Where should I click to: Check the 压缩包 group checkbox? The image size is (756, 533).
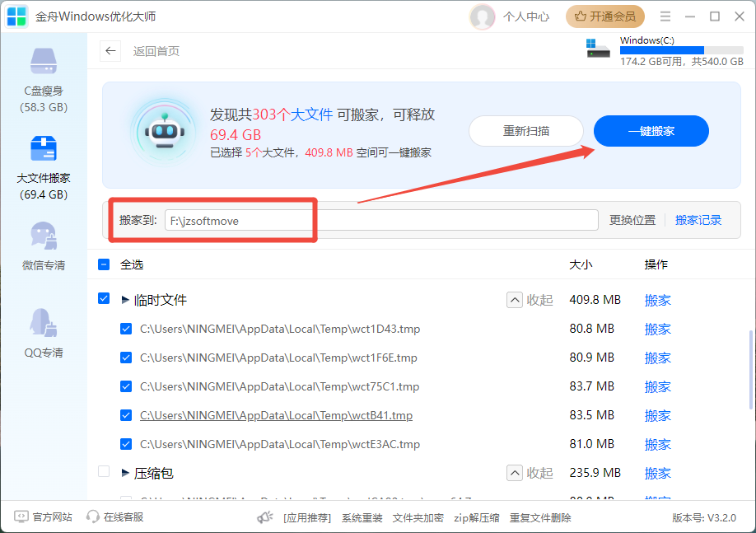104,471
